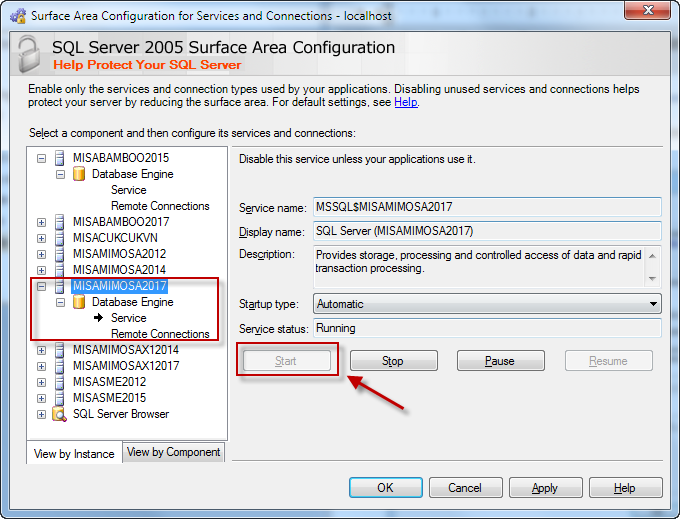Image resolution: width=680 pixels, height=519 pixels.
Task: Click the MISAMIMOSA2014 server icon
Action: pyautogui.click(x=60, y=270)
